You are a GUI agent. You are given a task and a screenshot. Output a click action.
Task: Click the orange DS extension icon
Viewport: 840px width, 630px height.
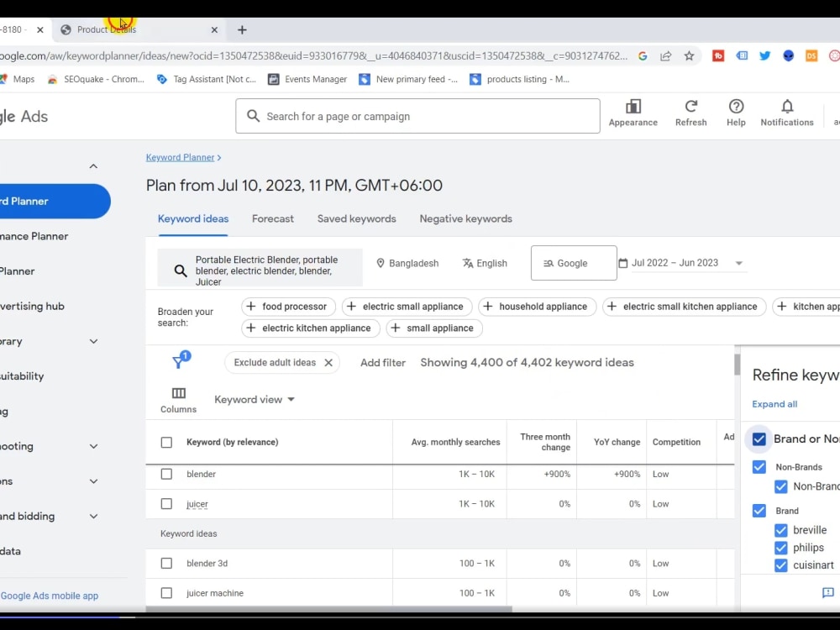[811, 55]
